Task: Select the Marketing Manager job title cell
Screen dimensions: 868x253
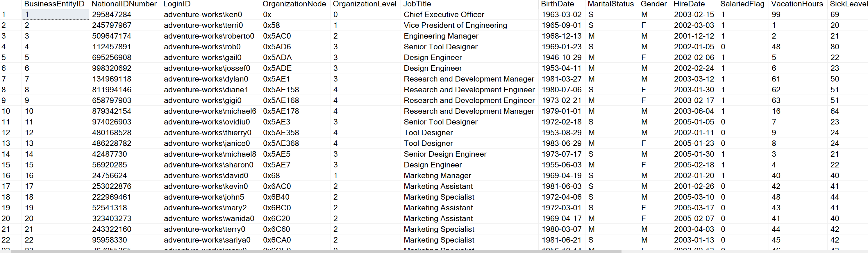Action: coord(437,176)
